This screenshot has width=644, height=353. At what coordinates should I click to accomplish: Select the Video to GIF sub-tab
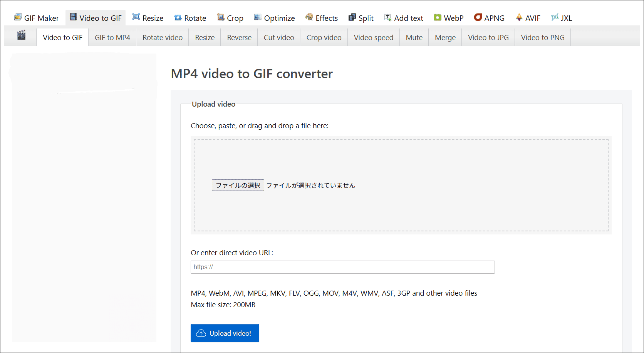coord(62,37)
